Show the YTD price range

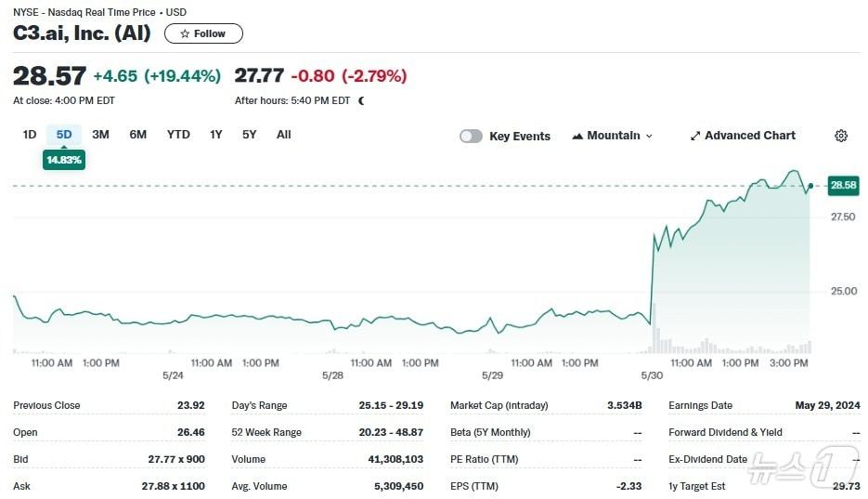178,135
